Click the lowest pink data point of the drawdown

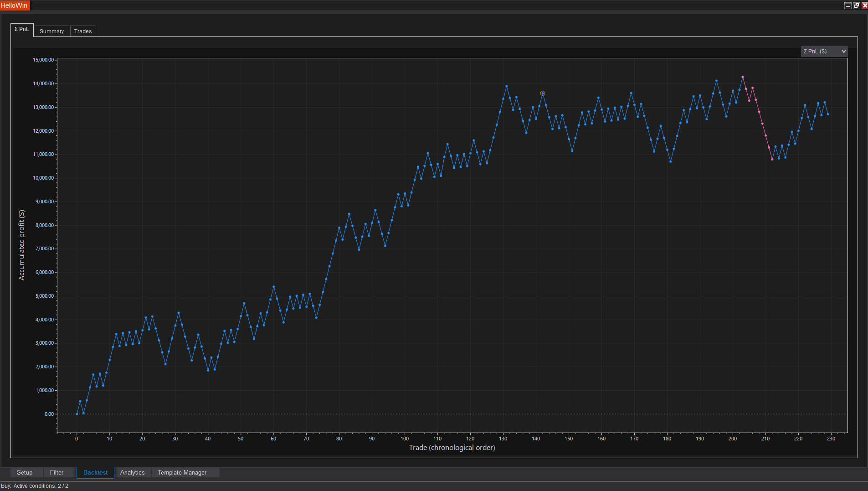(x=772, y=160)
